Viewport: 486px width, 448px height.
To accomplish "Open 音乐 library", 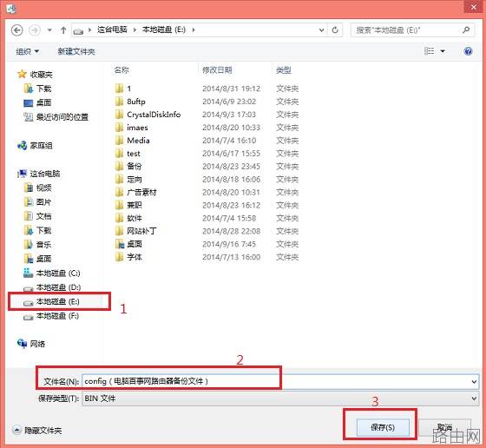I will pyautogui.click(x=43, y=245).
